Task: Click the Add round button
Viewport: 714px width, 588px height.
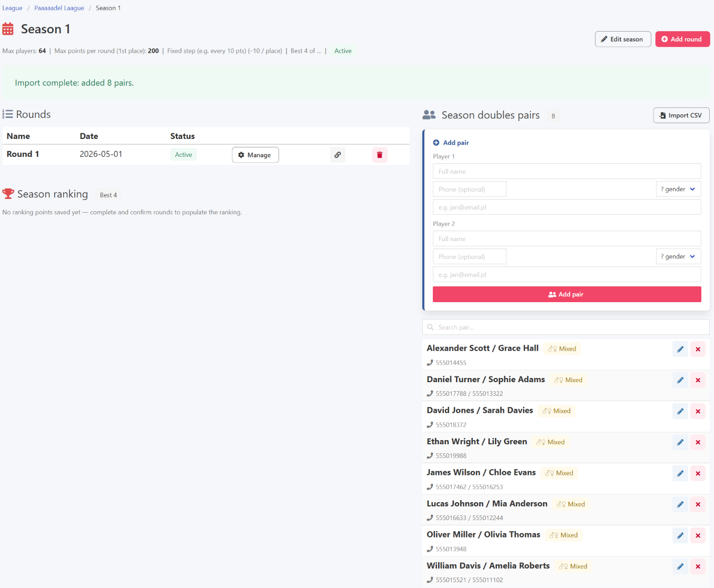Action: 682,39
